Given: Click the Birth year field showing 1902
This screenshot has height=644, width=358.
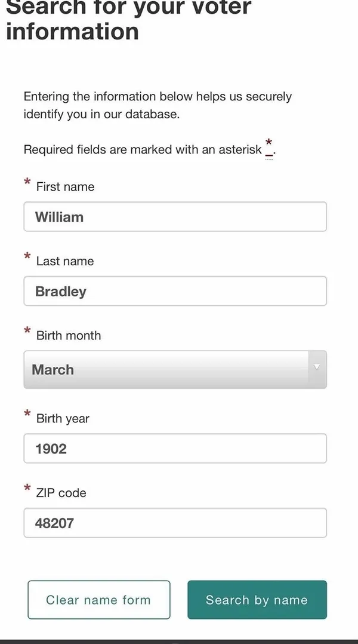Looking at the screenshot, I should 175,449.
